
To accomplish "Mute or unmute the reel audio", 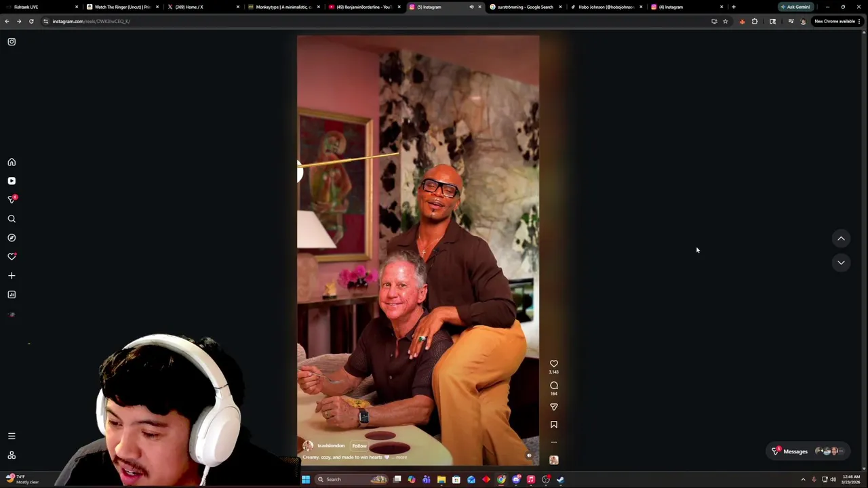I will (529, 455).
